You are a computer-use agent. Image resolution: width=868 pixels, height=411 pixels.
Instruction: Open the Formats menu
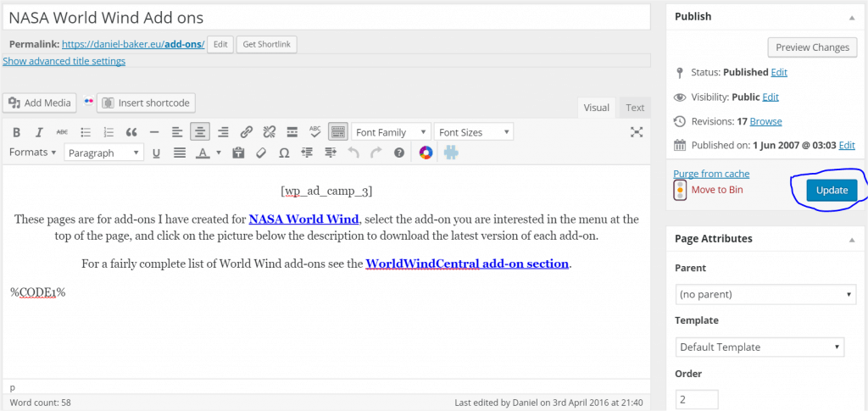pyautogui.click(x=33, y=153)
